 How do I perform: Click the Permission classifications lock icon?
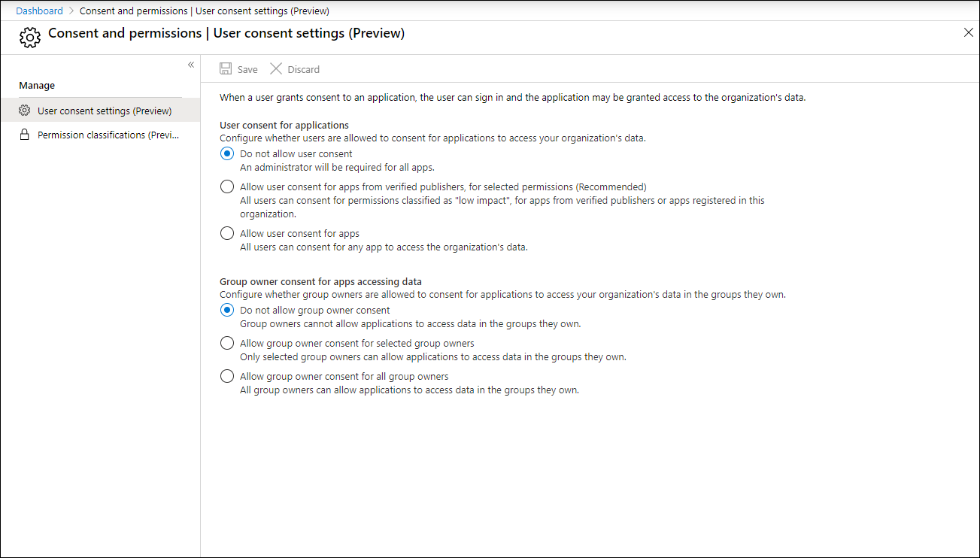(24, 135)
